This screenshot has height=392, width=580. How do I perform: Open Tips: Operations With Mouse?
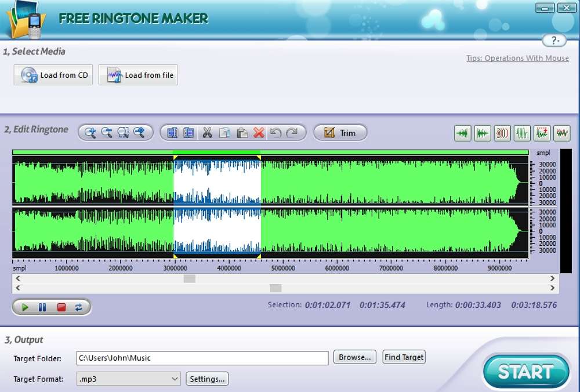517,58
